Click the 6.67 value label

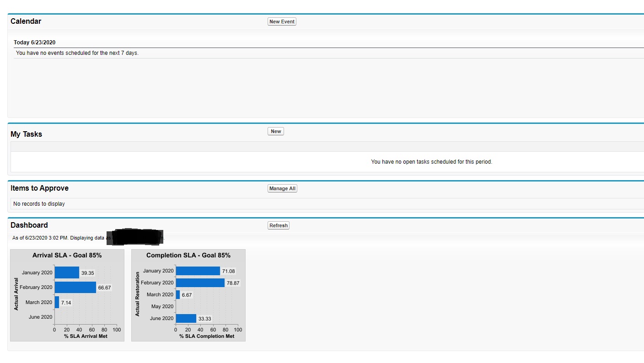point(187,295)
